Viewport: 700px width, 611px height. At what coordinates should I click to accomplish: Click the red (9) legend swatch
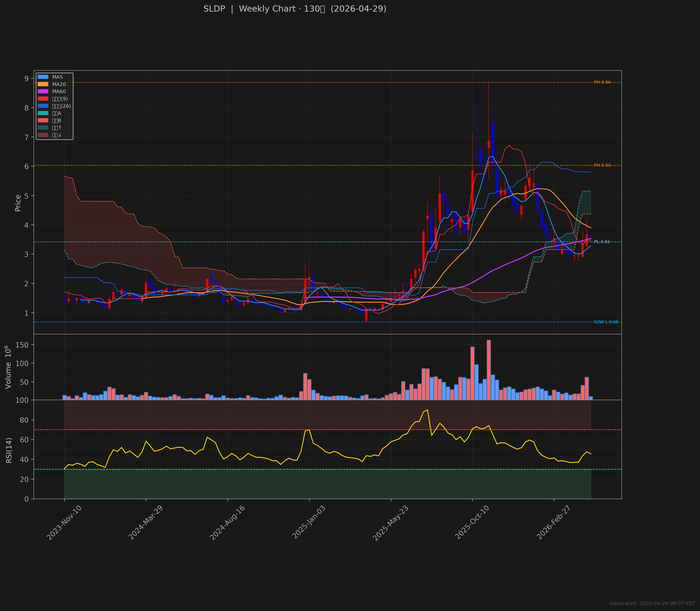tap(43, 99)
